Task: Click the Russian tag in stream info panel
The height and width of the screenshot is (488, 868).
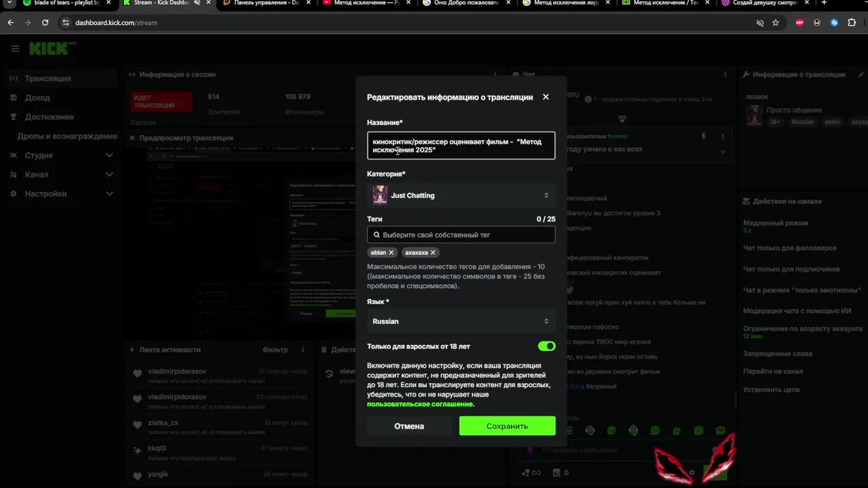Action: click(802, 122)
